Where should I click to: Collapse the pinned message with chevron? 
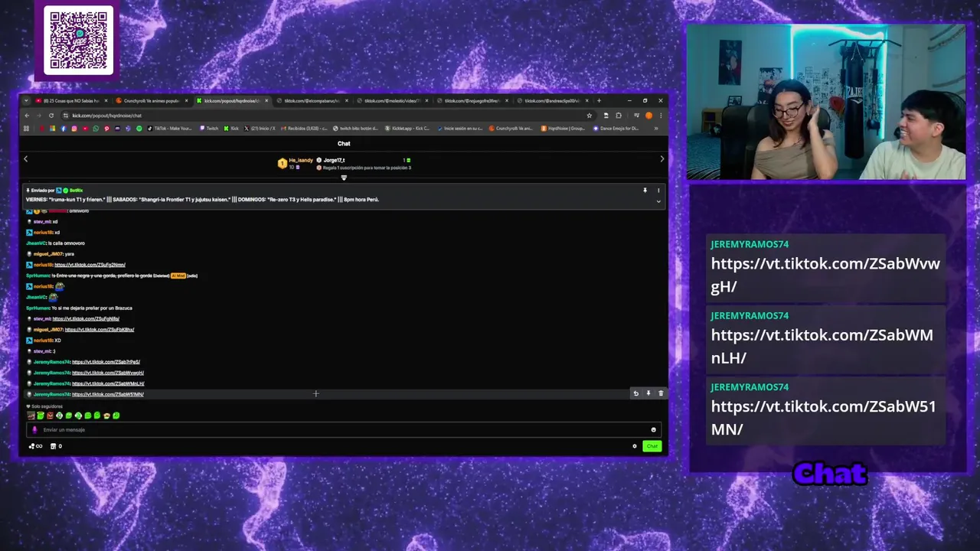[658, 201]
